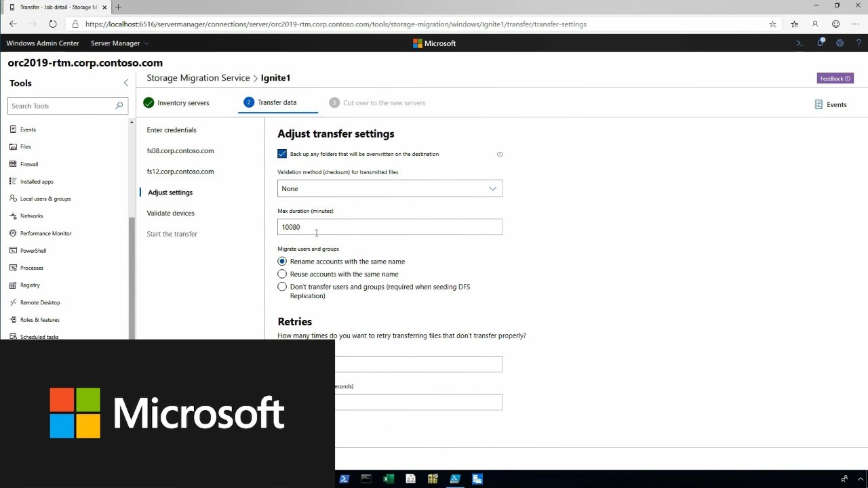The height and width of the screenshot is (488, 868).
Task: Open Performance Monitor tool icon
Action: (x=14, y=233)
